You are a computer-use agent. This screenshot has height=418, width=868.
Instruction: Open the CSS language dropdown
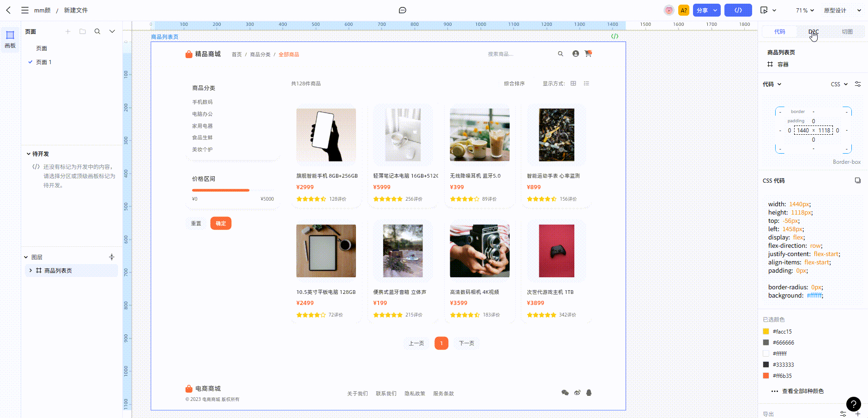(839, 84)
